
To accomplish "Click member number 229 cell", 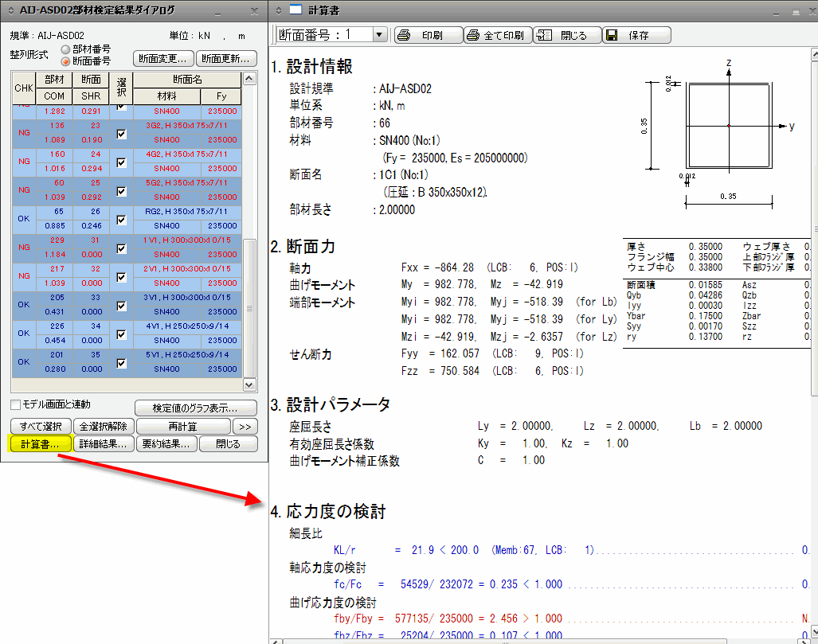I will (x=54, y=240).
